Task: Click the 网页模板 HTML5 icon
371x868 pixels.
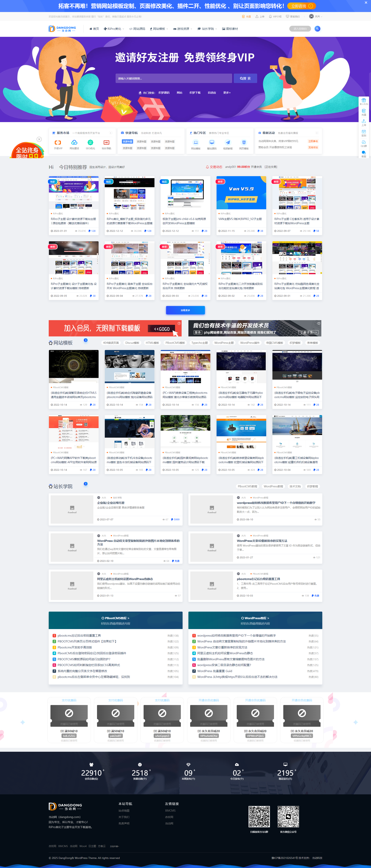Action: (x=244, y=143)
